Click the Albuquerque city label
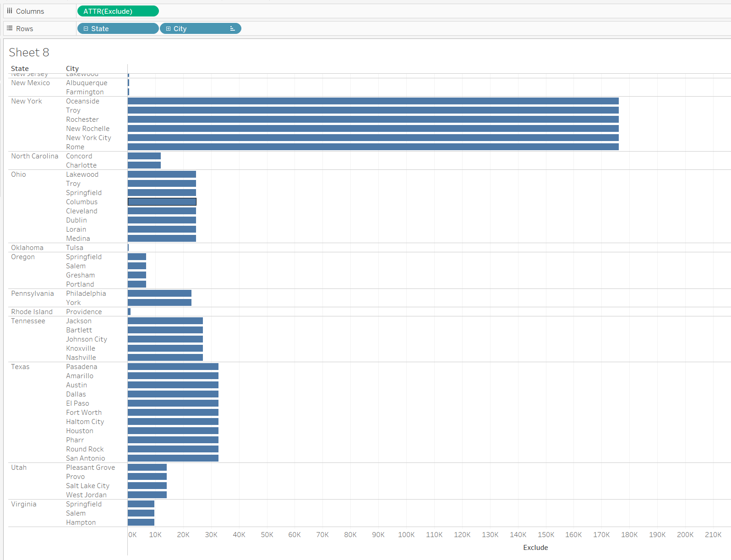Image resolution: width=731 pixels, height=560 pixels. [87, 83]
